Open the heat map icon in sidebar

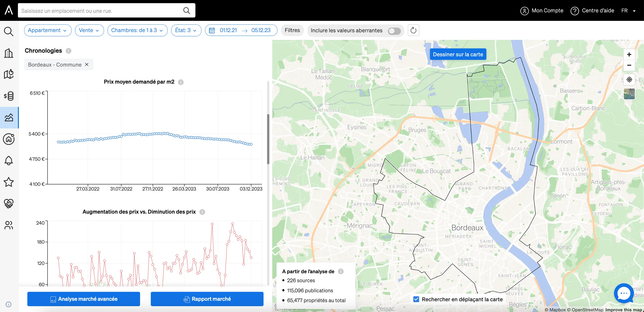(9, 74)
